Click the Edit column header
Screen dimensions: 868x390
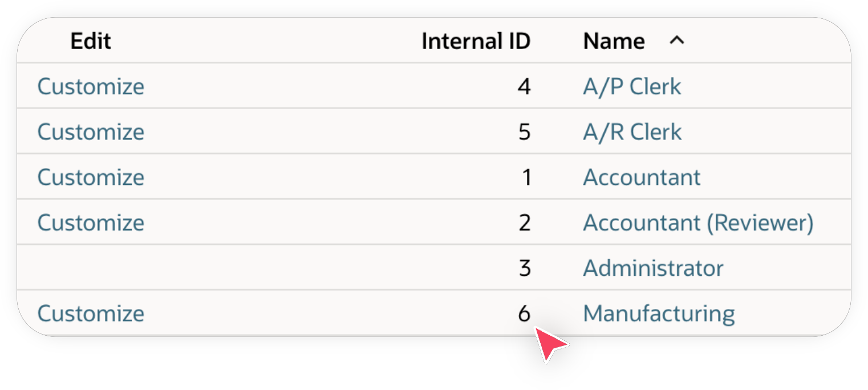[x=91, y=41]
